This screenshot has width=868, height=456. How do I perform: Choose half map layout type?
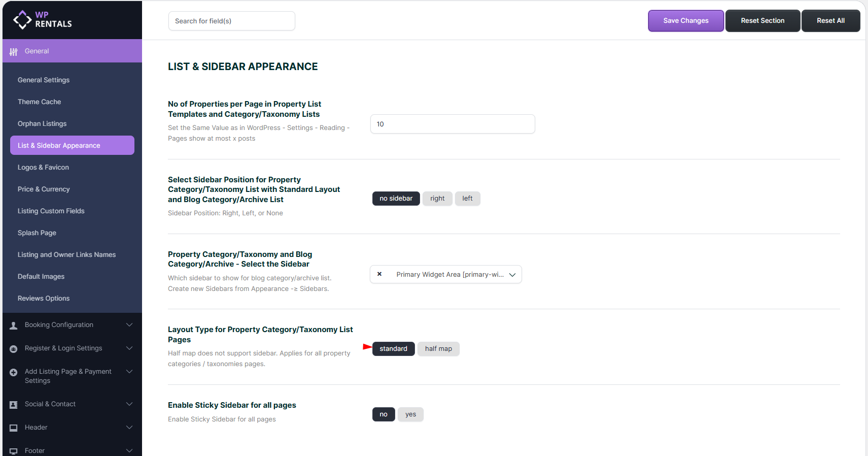[x=438, y=349]
